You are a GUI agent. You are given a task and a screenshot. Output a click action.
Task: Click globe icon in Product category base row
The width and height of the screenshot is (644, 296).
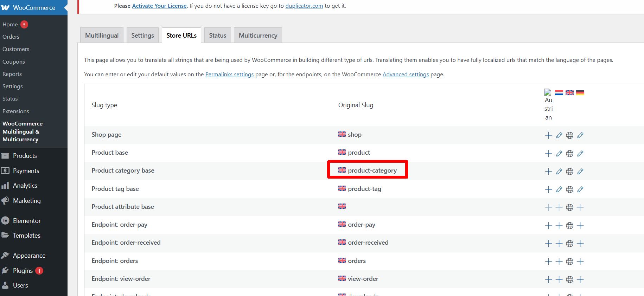pos(570,172)
